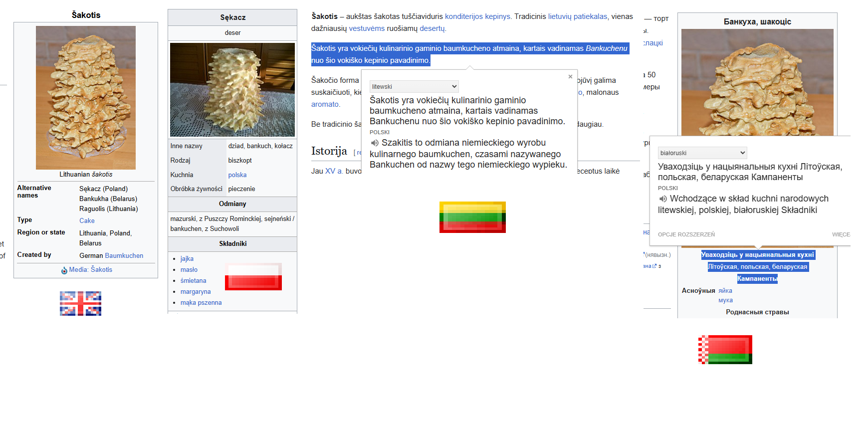Click the Sękacz infobox title
The width and height of the screenshot is (868, 426).
[233, 17]
